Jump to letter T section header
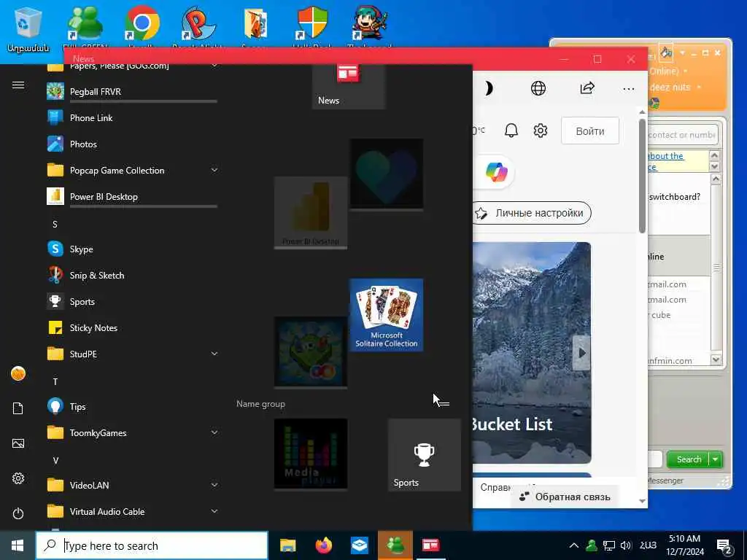The width and height of the screenshot is (747, 560). (x=55, y=381)
